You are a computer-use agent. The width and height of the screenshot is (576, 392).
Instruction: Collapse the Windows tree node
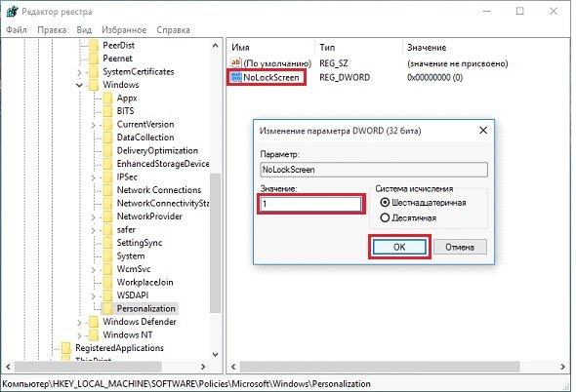[x=79, y=85]
